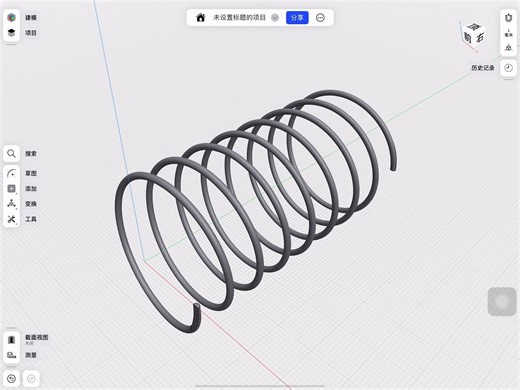Click the undo arrow button
Viewport: 520px width, 390px height.
11,379
